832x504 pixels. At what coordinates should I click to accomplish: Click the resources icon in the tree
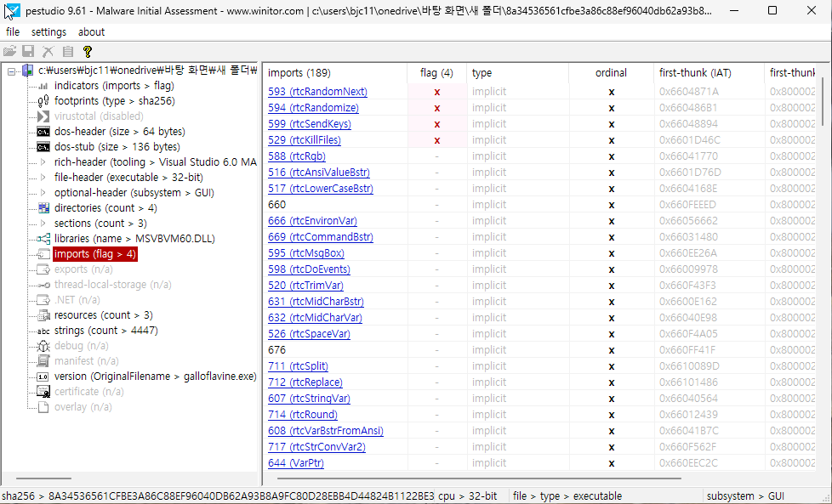pos(43,315)
